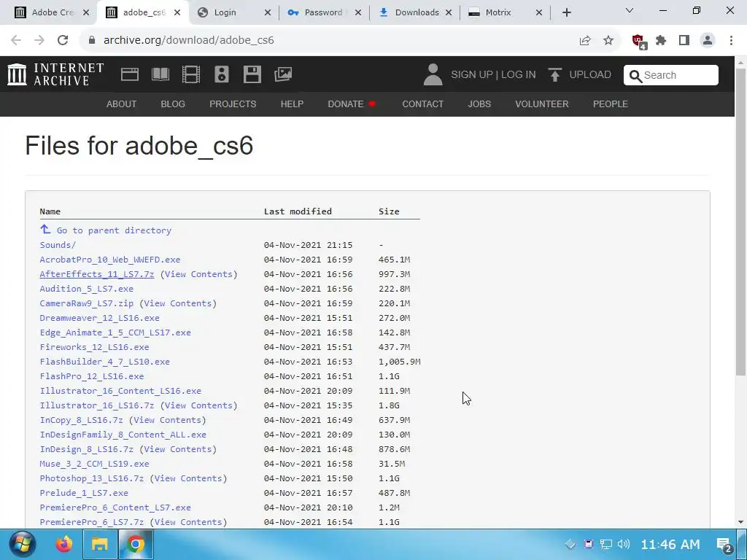The width and height of the screenshot is (747, 560).
Task: Open the Audio speaker icon
Action: [x=222, y=74]
